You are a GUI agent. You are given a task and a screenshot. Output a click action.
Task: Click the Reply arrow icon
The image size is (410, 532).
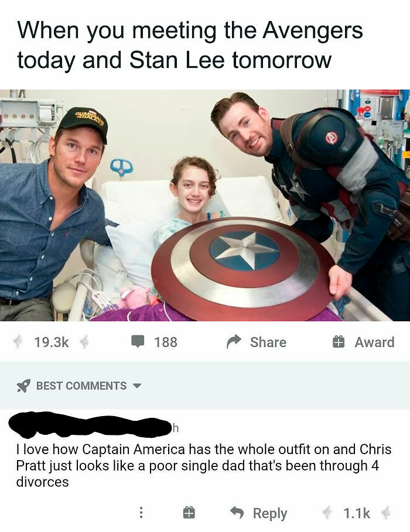click(237, 512)
